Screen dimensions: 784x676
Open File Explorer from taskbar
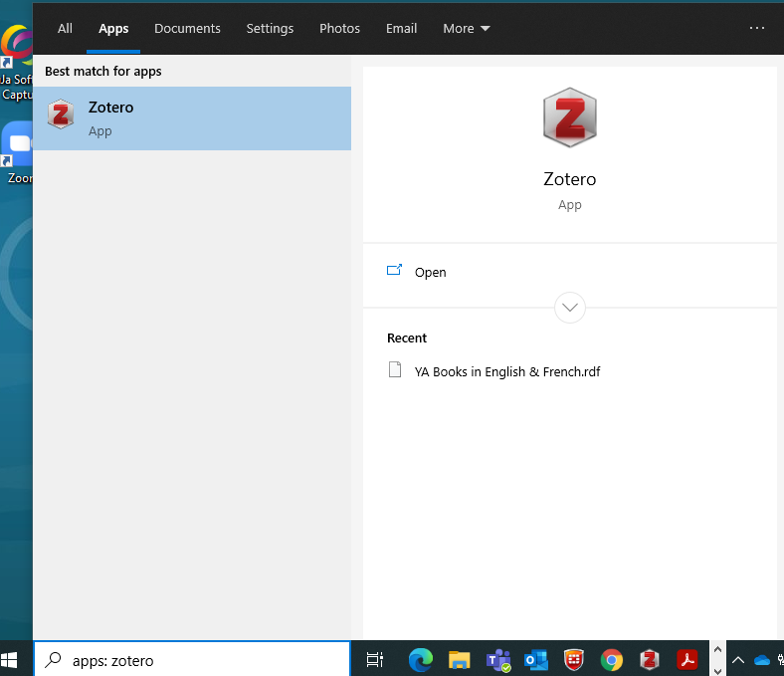tap(459, 660)
